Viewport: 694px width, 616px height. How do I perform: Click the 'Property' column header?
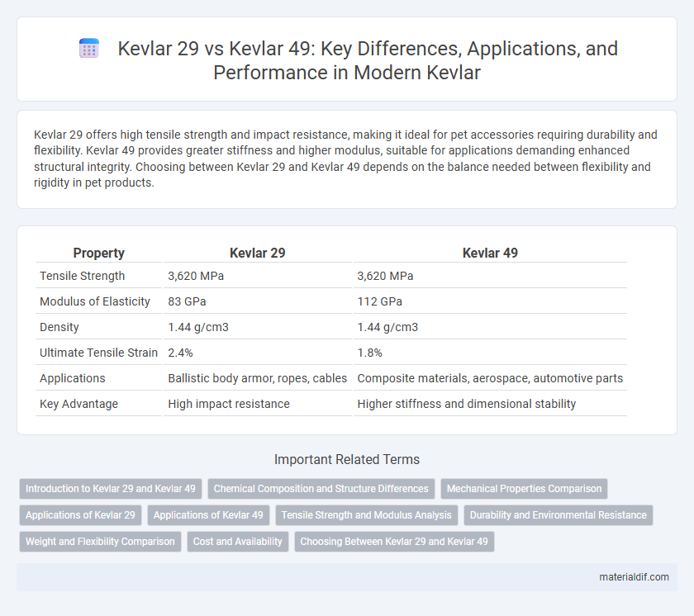98,253
